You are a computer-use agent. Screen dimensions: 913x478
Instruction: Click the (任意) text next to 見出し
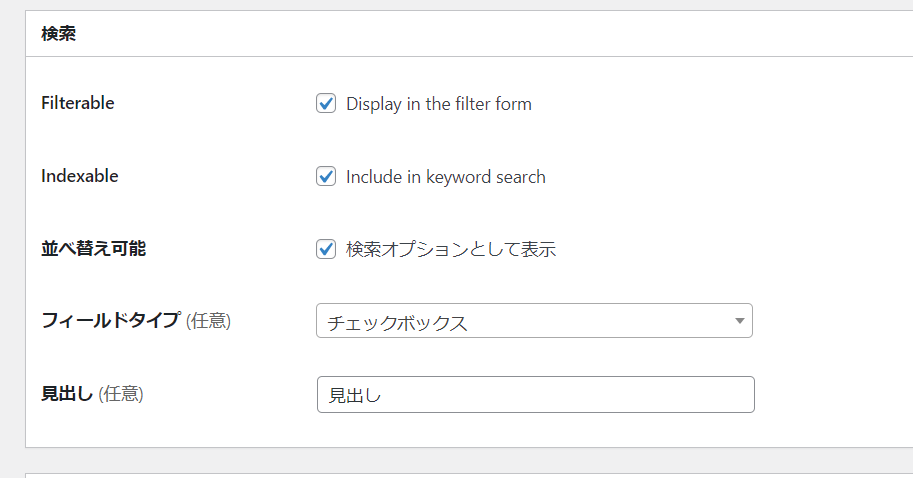pyautogui.click(x=121, y=394)
